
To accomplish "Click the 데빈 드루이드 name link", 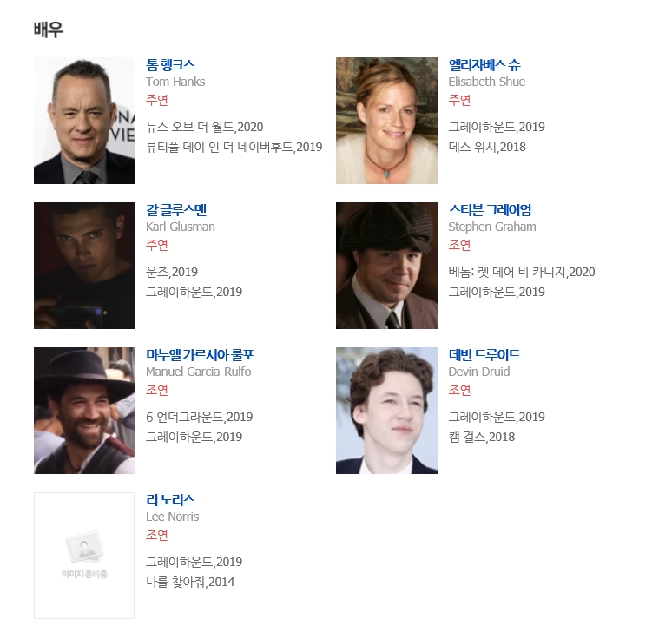I will [484, 355].
